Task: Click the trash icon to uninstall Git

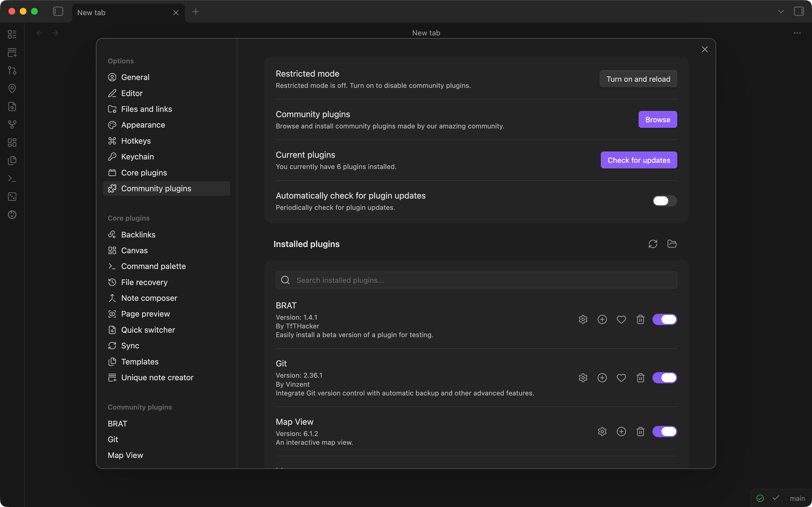Action: 640,377
